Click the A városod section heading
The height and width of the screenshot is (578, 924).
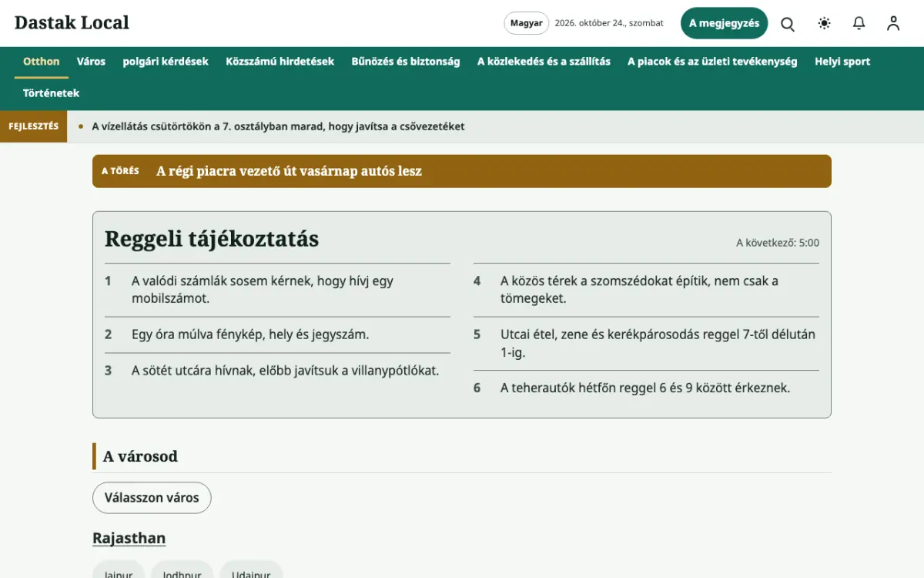pos(140,456)
